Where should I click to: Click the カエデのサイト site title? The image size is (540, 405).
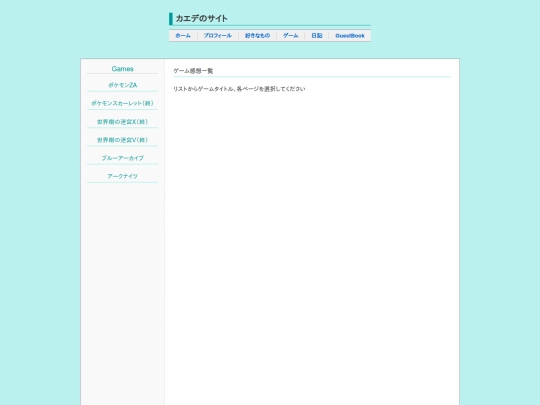(x=201, y=19)
